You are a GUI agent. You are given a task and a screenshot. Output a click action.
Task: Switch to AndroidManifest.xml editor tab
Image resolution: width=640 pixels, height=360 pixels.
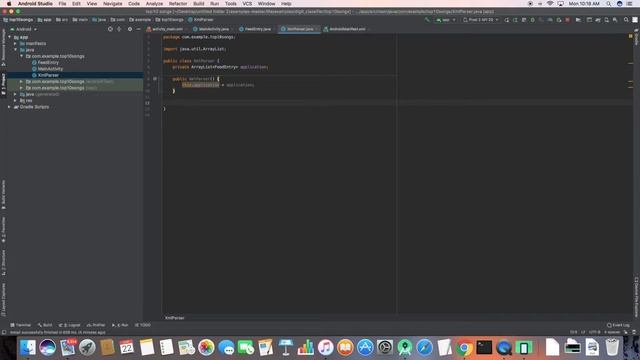pyautogui.click(x=347, y=29)
